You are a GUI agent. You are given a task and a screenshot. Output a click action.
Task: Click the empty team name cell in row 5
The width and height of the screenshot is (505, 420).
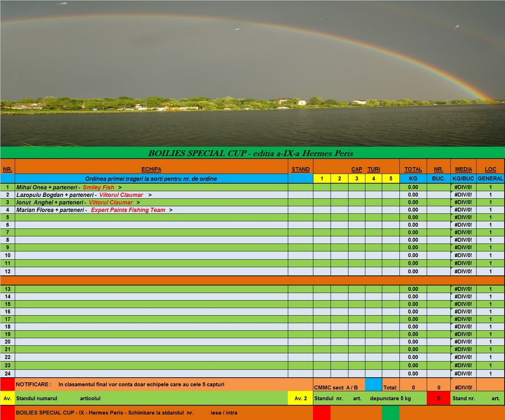point(151,217)
